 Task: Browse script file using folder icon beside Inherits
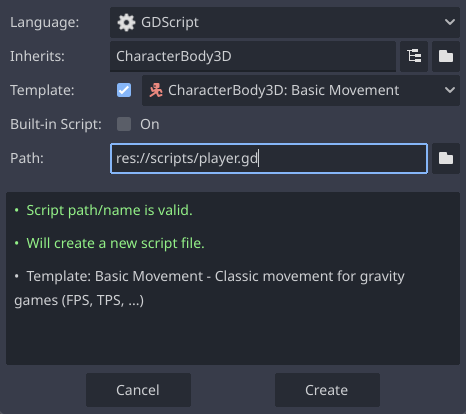[x=446, y=56]
